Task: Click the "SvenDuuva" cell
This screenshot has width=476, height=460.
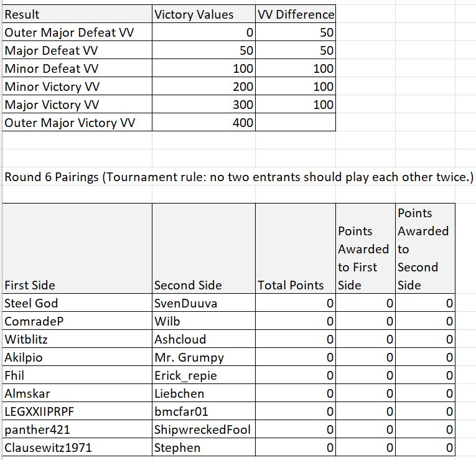Action: 203,303
